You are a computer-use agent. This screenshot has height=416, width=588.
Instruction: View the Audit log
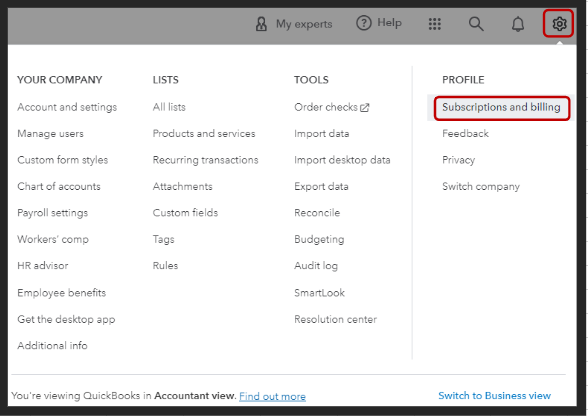316,266
